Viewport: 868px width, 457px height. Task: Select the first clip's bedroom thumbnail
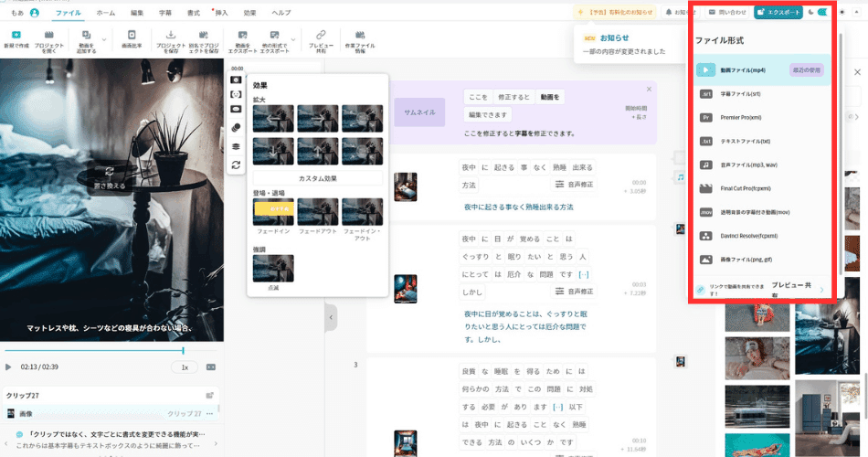[x=405, y=186]
